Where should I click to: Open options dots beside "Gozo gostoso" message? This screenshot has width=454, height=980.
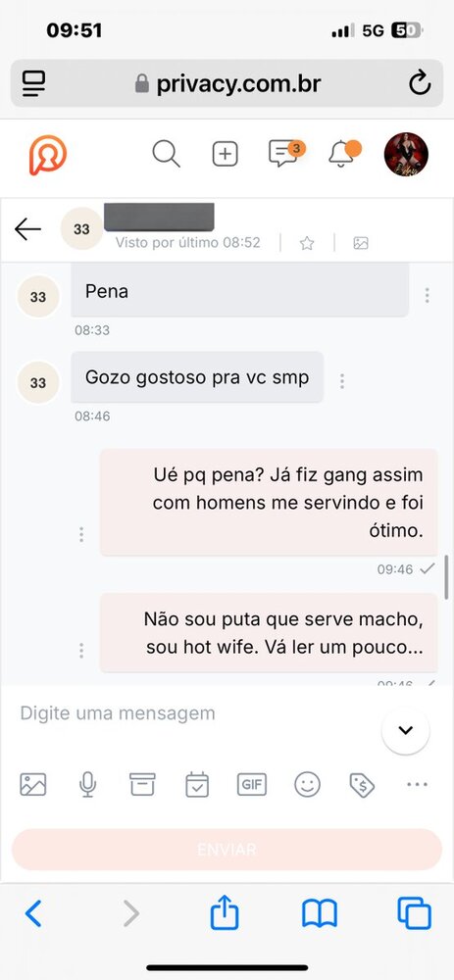point(341,381)
